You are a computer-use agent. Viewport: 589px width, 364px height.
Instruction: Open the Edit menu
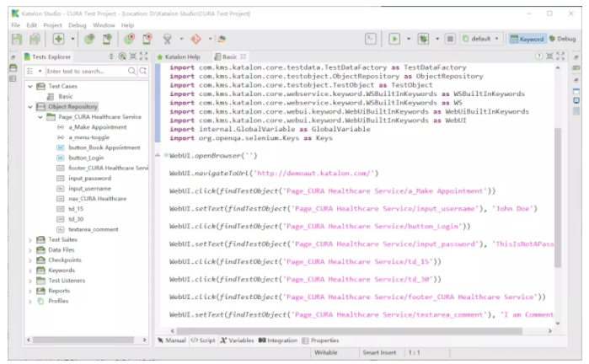(31, 25)
